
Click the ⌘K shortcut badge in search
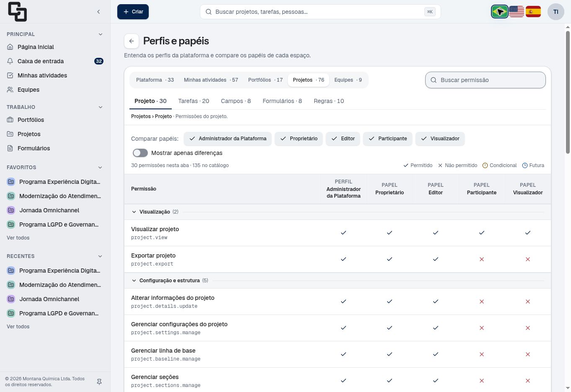tap(430, 12)
